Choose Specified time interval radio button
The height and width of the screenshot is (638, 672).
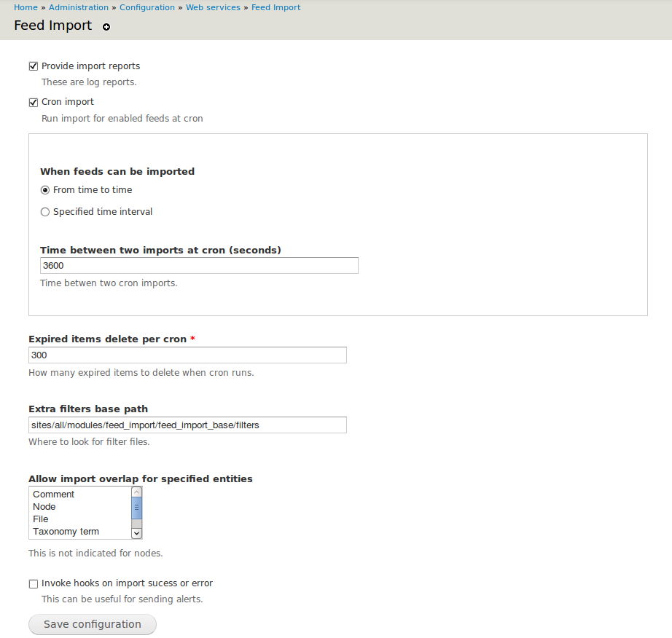click(x=45, y=212)
